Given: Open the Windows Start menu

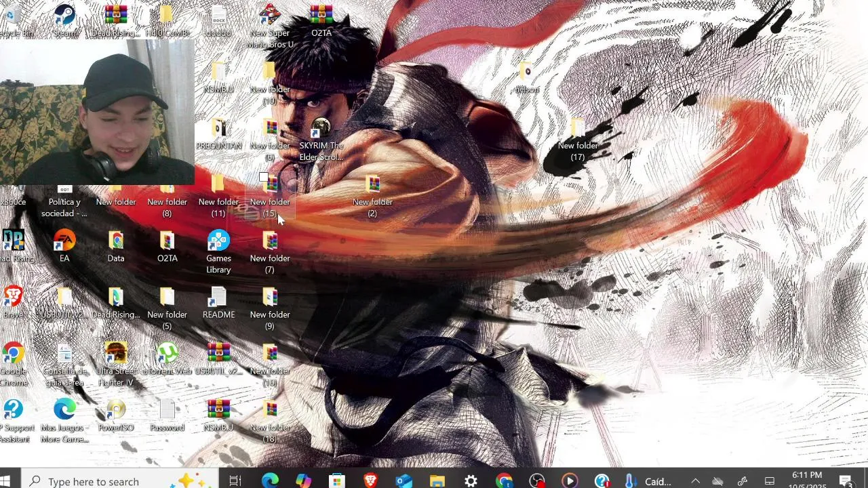Looking at the screenshot, I should (6, 481).
